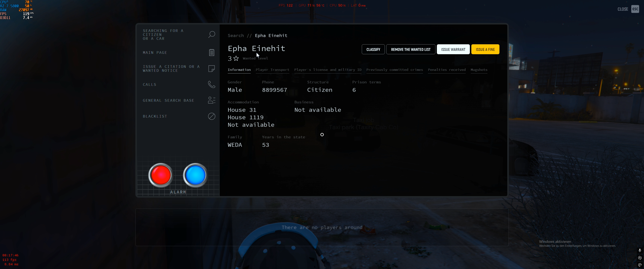The image size is (644, 269).
Task: Click the citation note icon
Action: coord(211,69)
